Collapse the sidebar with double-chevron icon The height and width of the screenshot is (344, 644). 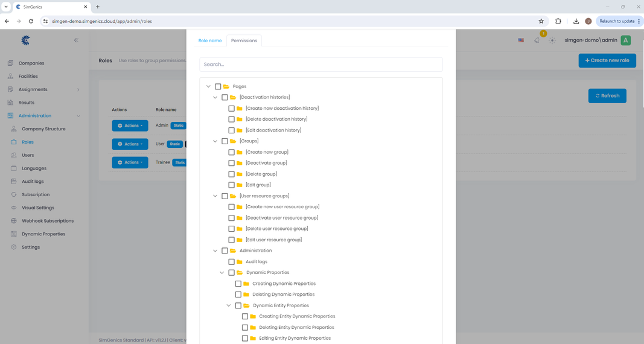coord(76,40)
